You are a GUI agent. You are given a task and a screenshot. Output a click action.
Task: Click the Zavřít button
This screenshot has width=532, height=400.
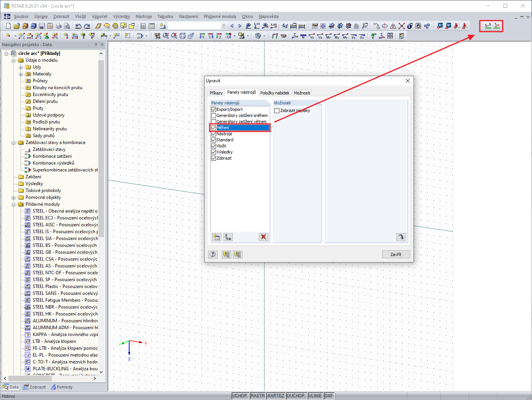[x=396, y=254]
